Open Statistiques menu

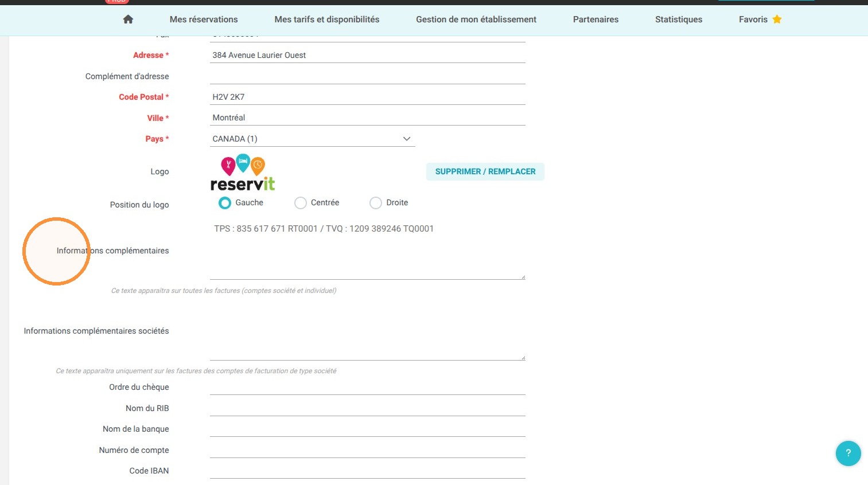[x=679, y=19]
